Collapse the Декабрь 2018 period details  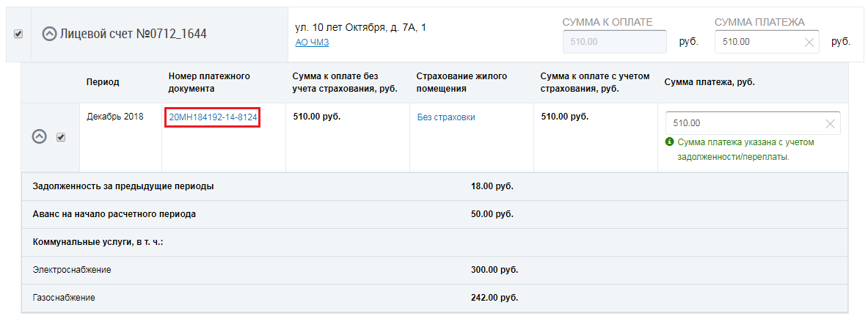[40, 137]
